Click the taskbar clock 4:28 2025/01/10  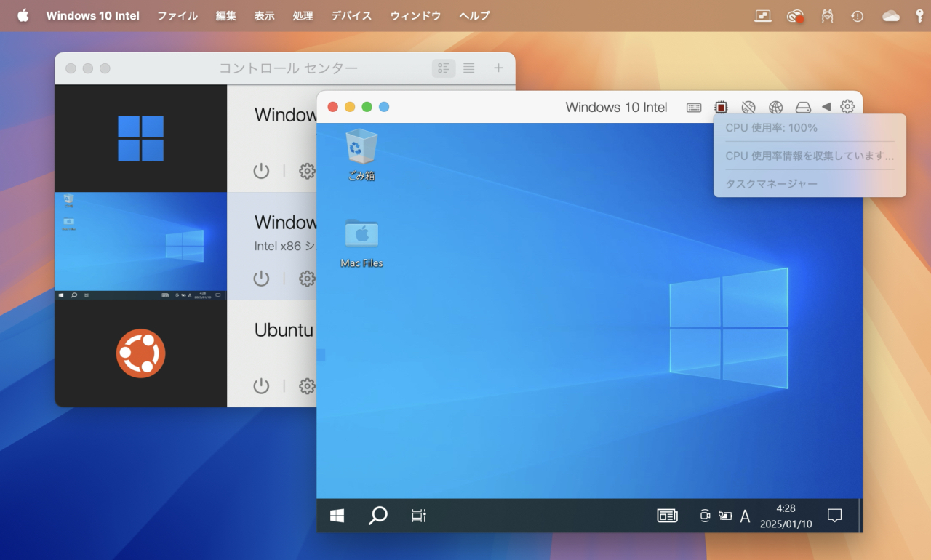[786, 516]
